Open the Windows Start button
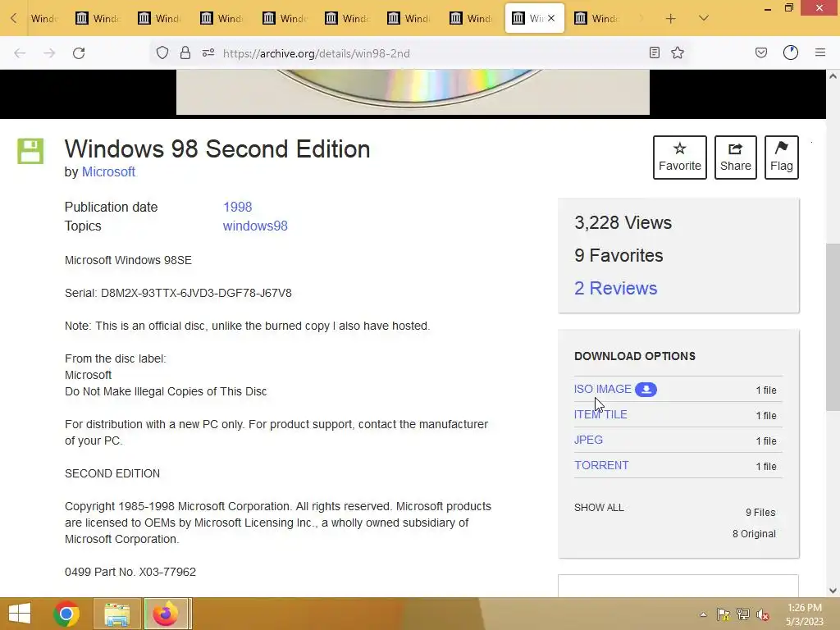Image resolution: width=840 pixels, height=630 pixels. pos(20,614)
